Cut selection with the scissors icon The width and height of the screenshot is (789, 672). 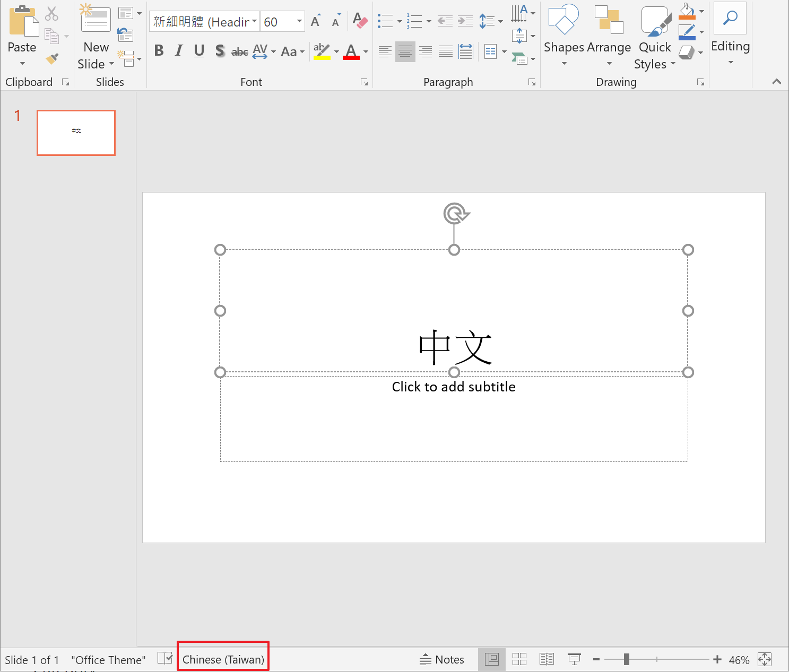coord(52,13)
